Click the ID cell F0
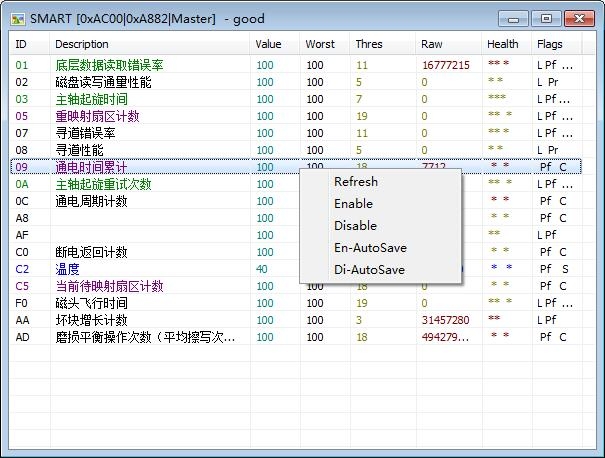The height and width of the screenshot is (458, 605). click(21, 303)
